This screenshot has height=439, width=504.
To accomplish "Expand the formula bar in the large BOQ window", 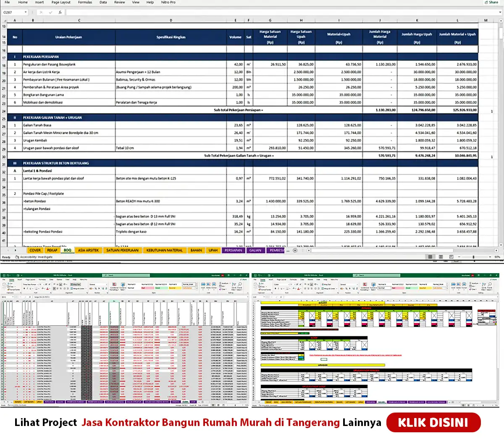I will [x=500, y=13].
